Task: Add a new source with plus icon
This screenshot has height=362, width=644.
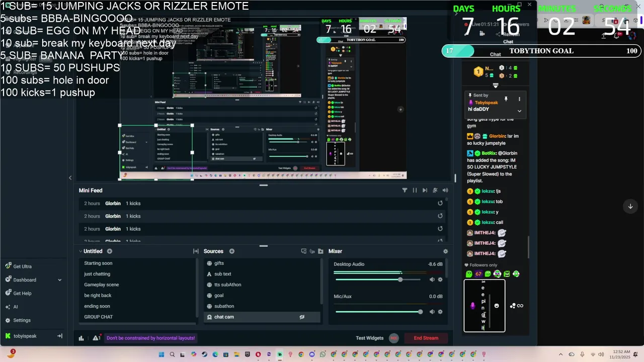Action: point(232,251)
